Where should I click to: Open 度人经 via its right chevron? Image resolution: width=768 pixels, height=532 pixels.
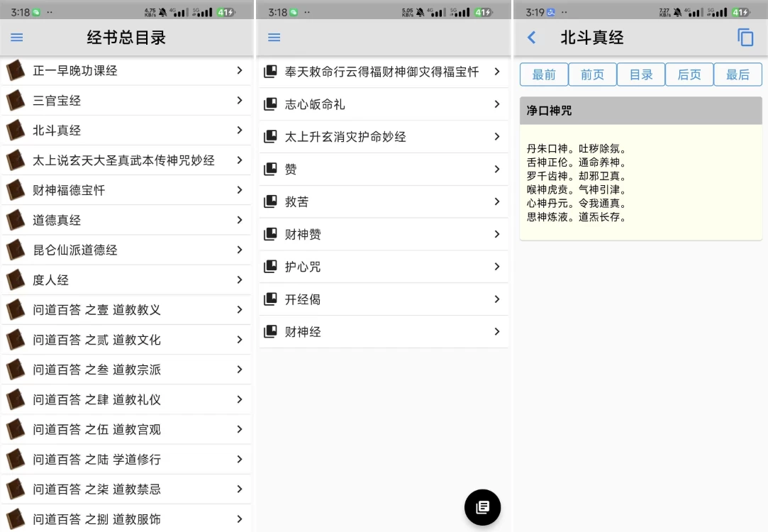tap(240, 279)
